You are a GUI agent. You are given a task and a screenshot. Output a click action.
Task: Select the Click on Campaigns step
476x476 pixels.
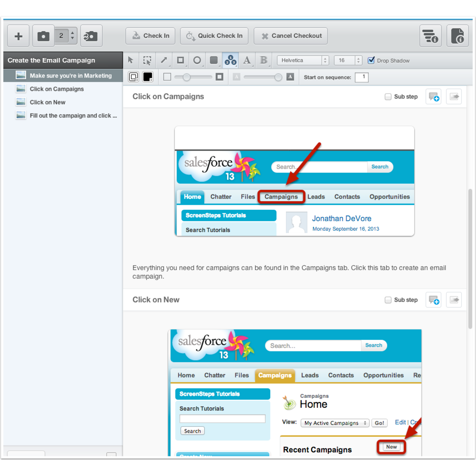point(57,89)
